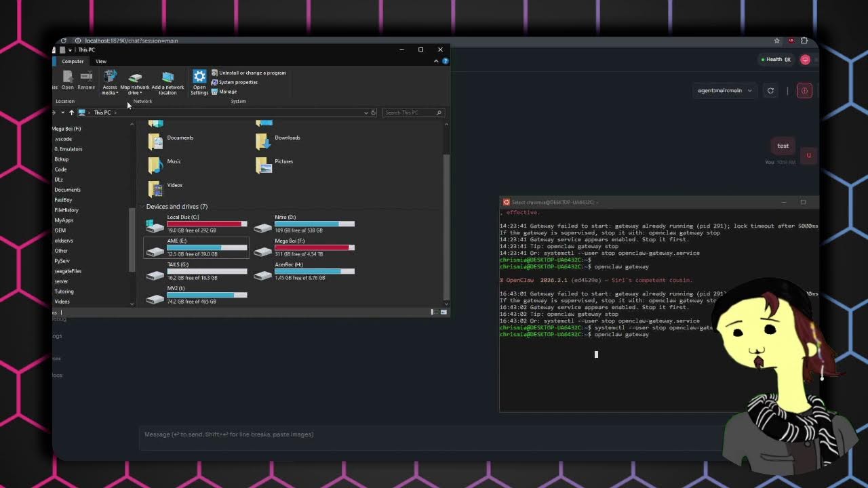Select .vscode in navigation pane
This screenshot has width=868, height=488.
point(63,139)
